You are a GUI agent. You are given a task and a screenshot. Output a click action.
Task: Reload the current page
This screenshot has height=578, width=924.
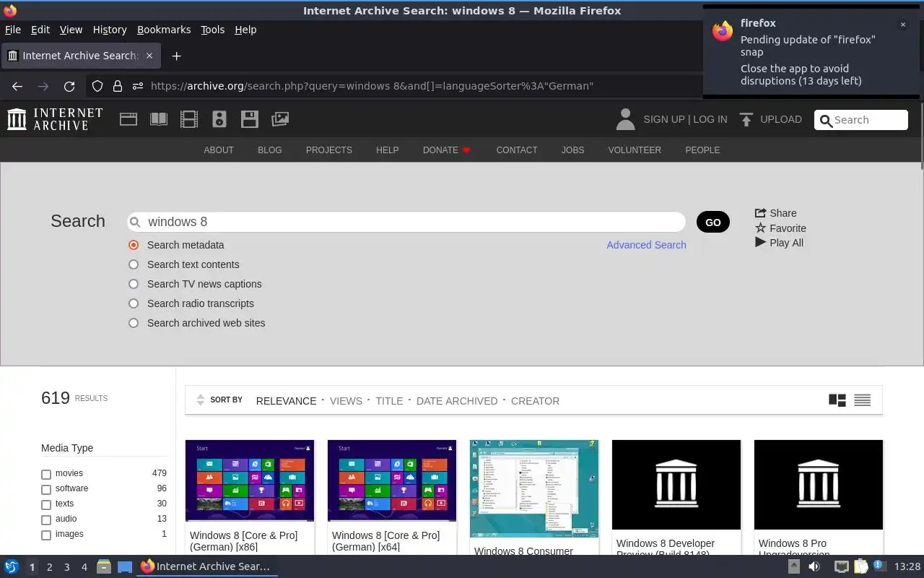(x=69, y=86)
